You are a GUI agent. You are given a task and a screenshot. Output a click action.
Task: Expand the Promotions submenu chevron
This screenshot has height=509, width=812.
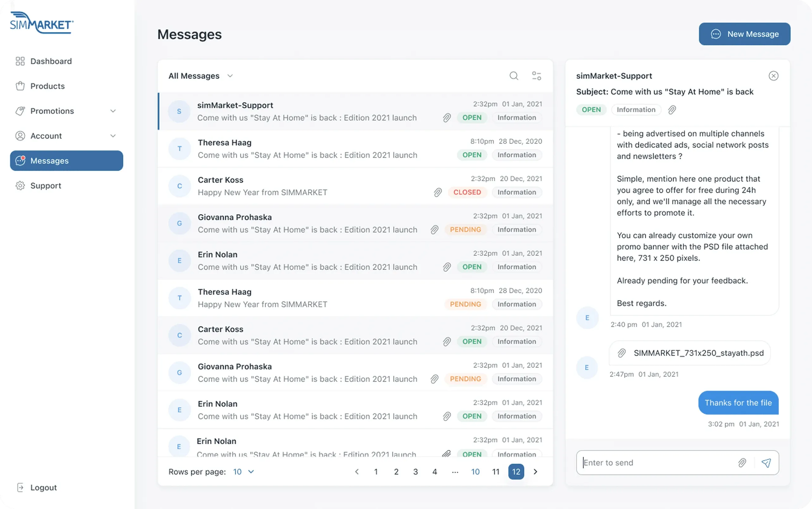tap(113, 111)
